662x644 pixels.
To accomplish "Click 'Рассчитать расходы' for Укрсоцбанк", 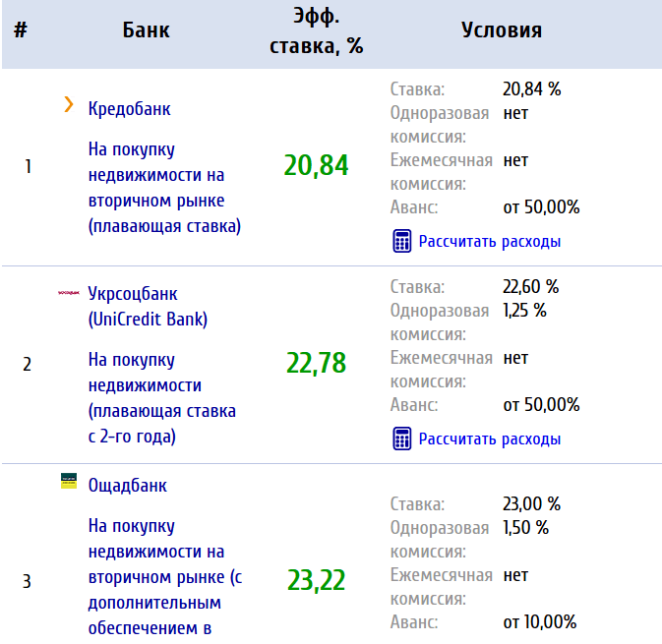I will [x=490, y=439].
